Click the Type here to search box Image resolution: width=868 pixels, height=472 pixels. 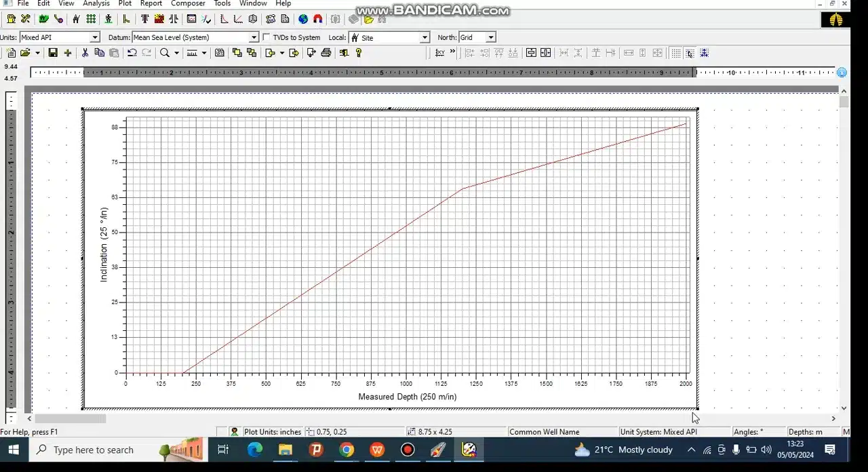click(94, 450)
